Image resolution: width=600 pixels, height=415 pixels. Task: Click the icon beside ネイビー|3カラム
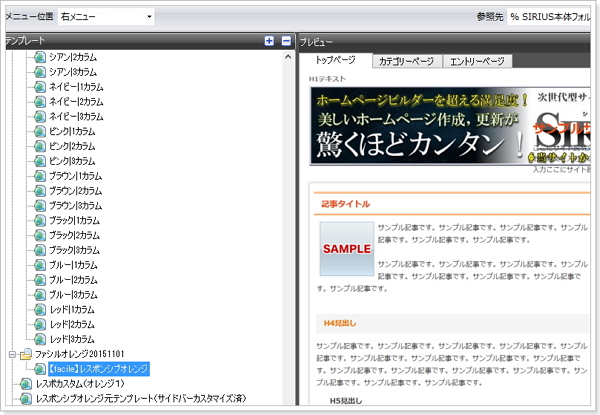tap(40, 116)
